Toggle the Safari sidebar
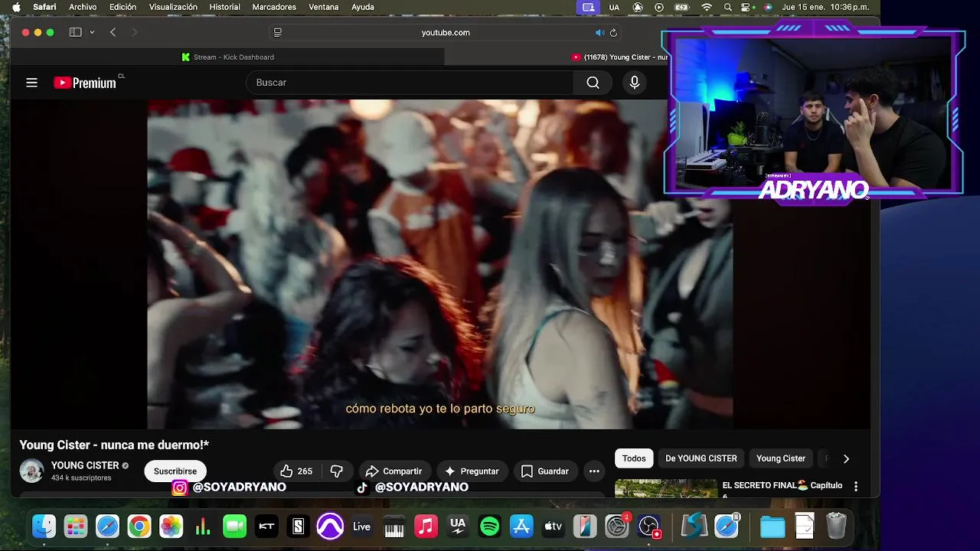This screenshot has height=551, width=980. (75, 32)
